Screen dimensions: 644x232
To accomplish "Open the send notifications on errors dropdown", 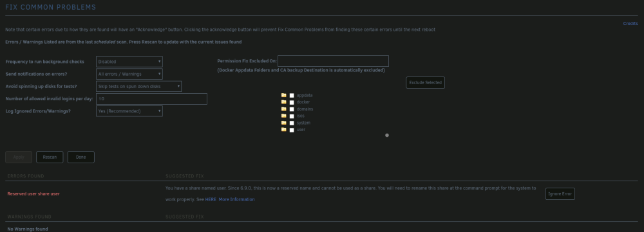I will [x=129, y=74].
